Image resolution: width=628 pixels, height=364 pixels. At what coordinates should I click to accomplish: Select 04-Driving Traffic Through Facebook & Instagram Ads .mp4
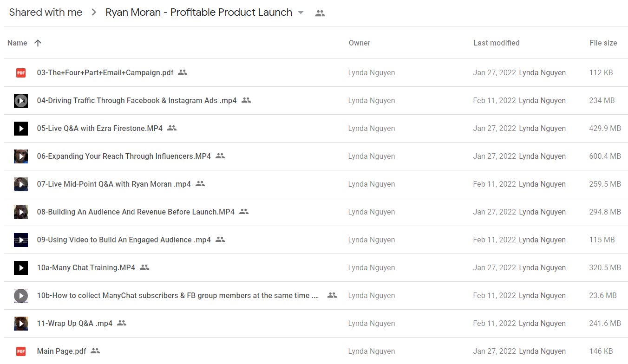137,100
